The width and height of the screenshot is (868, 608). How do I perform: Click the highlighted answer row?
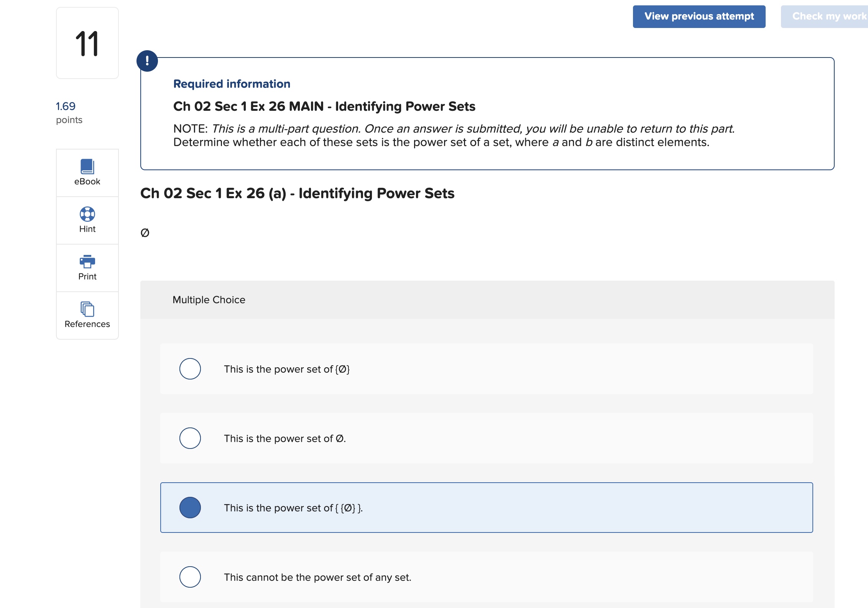click(x=487, y=508)
